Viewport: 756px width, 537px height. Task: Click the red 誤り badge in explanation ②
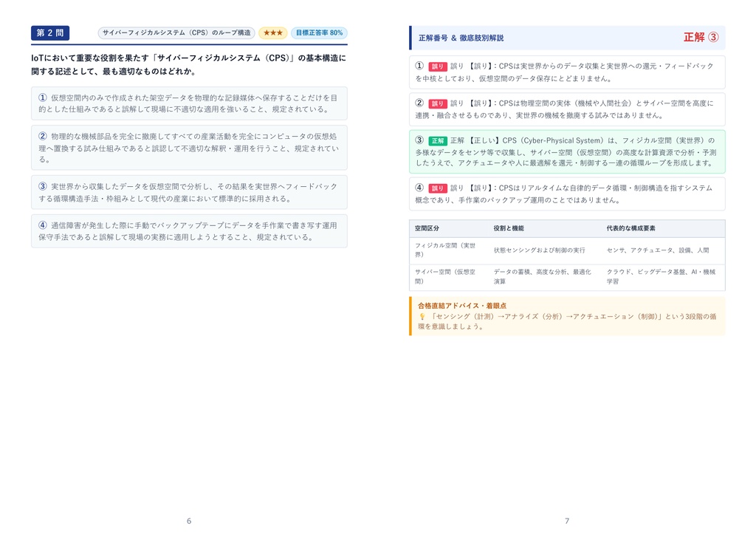[x=437, y=103]
